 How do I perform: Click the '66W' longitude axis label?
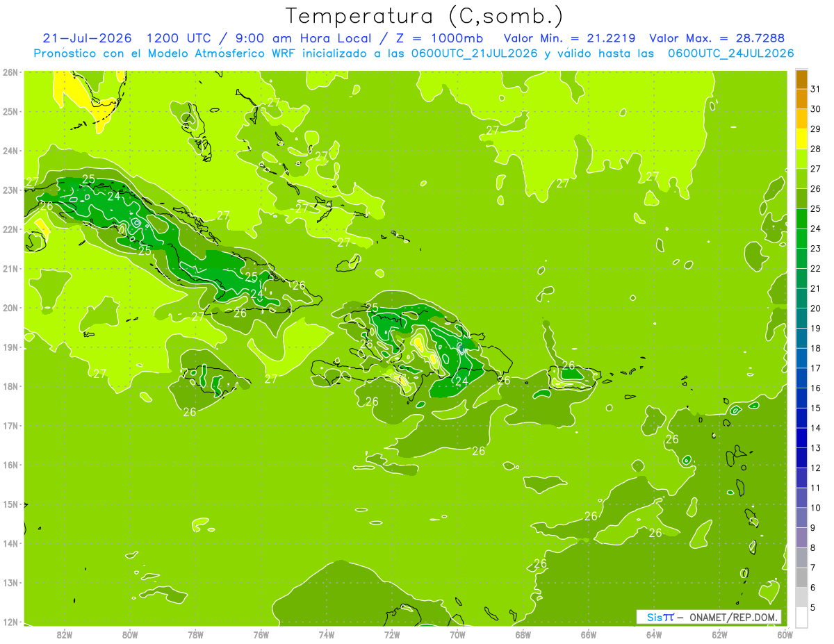coord(589,634)
